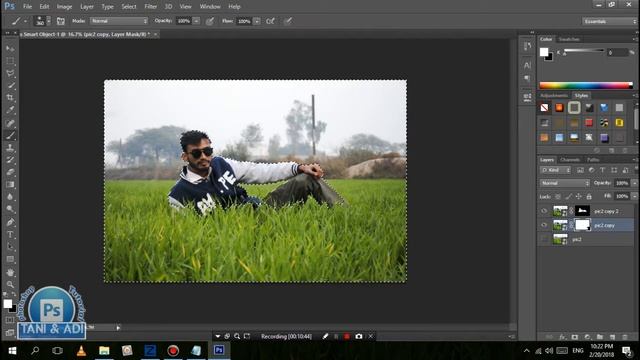The image size is (640, 360).
Task: Toggle Lock position
Action: pyautogui.click(x=578, y=196)
